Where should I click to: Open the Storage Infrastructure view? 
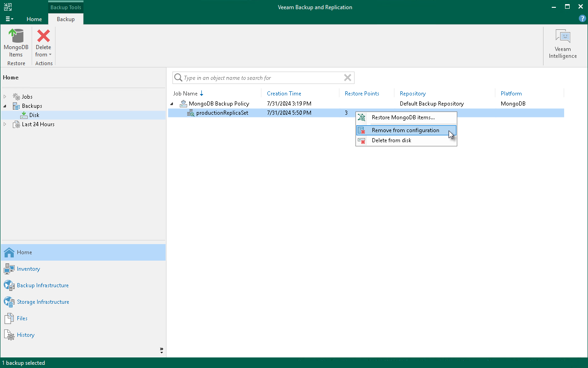[83, 302]
